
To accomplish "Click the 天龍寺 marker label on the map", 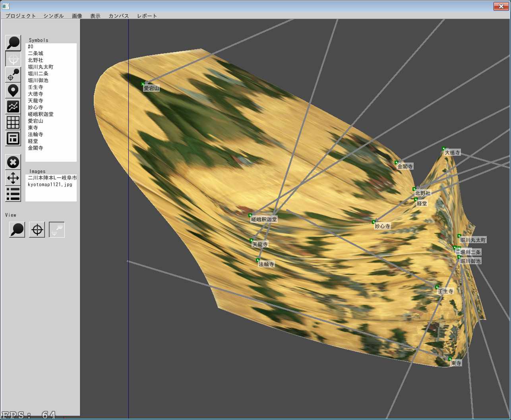I will click(x=260, y=244).
